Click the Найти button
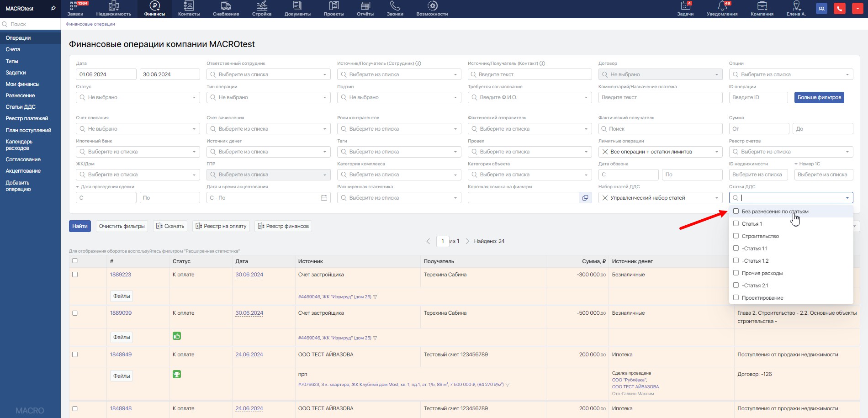868x418 pixels. click(x=80, y=226)
